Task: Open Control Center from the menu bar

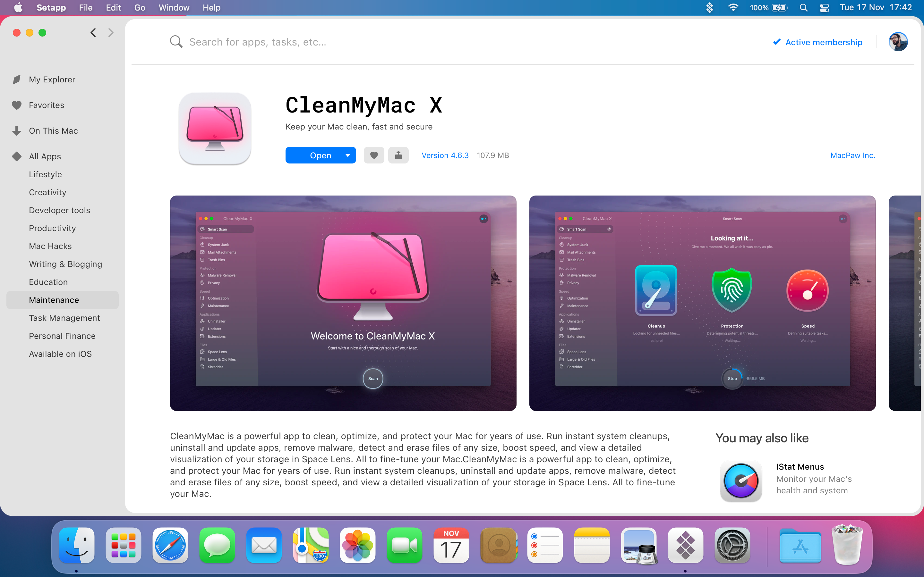Action: tap(824, 8)
